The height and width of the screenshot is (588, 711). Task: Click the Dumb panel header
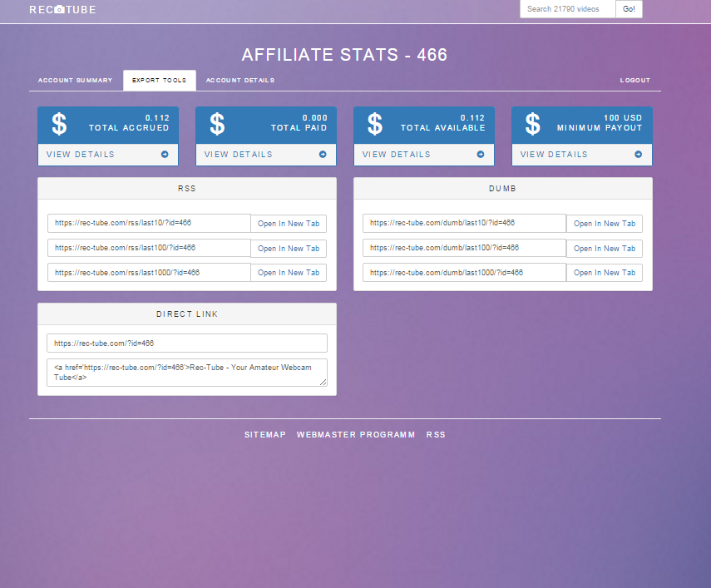tap(503, 189)
